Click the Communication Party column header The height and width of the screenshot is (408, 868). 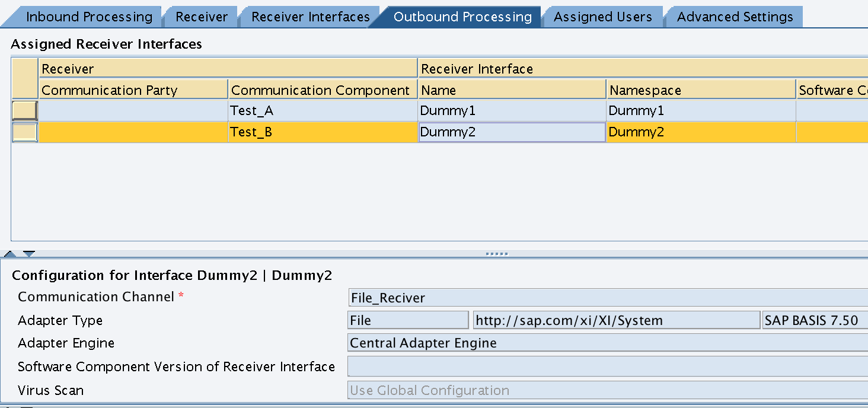(133, 90)
